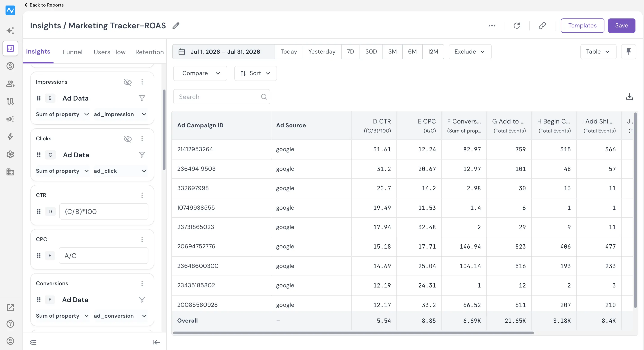The image size is (644, 350).
Task: Click the app logo in the sidebar
Action: pos(10,10)
